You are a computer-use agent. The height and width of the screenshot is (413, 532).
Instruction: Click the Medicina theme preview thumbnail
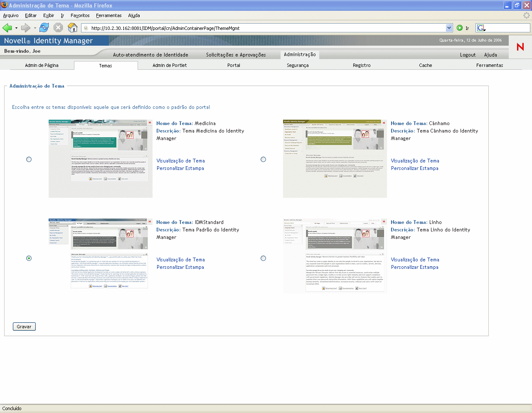click(x=101, y=159)
